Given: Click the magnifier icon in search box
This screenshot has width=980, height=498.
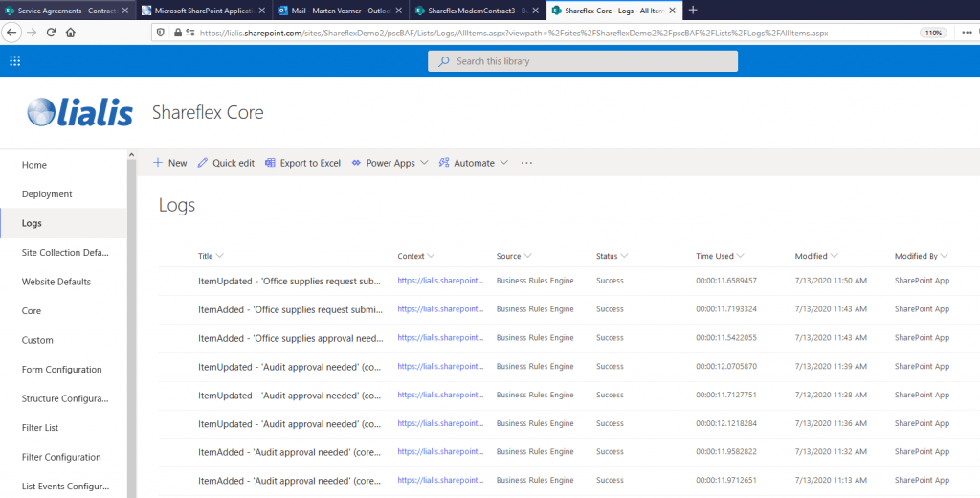Looking at the screenshot, I should pos(444,61).
